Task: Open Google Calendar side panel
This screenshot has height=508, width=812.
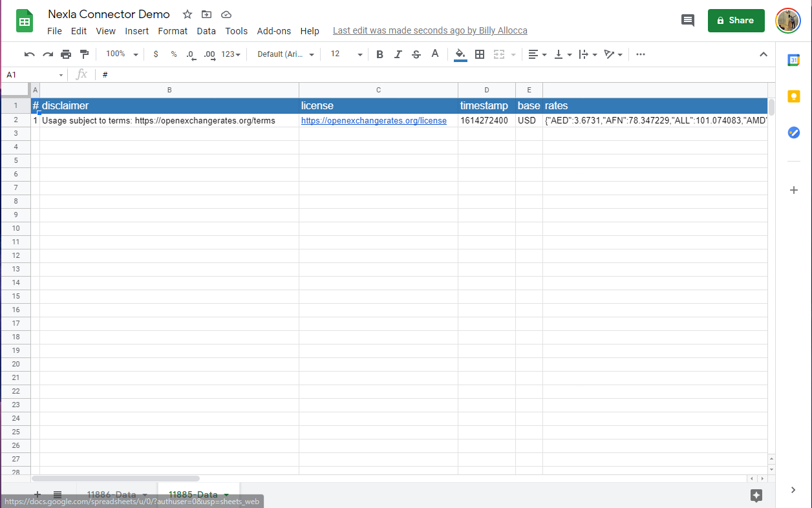Action: [793, 60]
